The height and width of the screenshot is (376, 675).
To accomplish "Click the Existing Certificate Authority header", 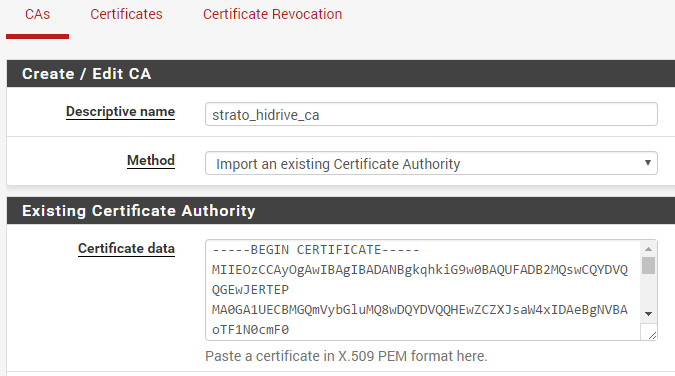I will 341,211.
